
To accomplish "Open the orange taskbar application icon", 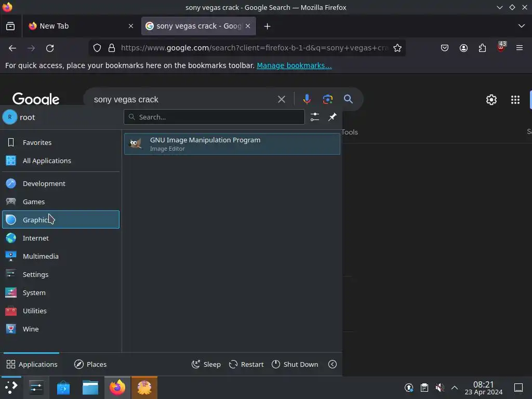I will tap(144, 388).
